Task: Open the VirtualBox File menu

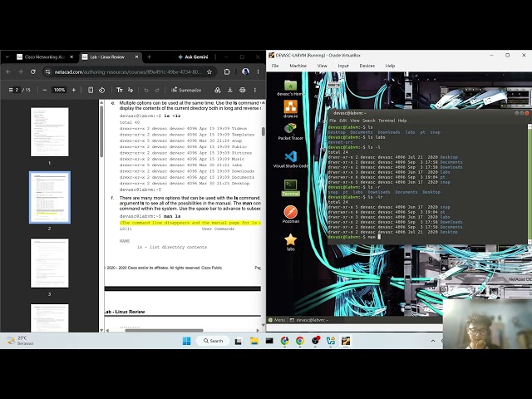Action: coord(275,66)
